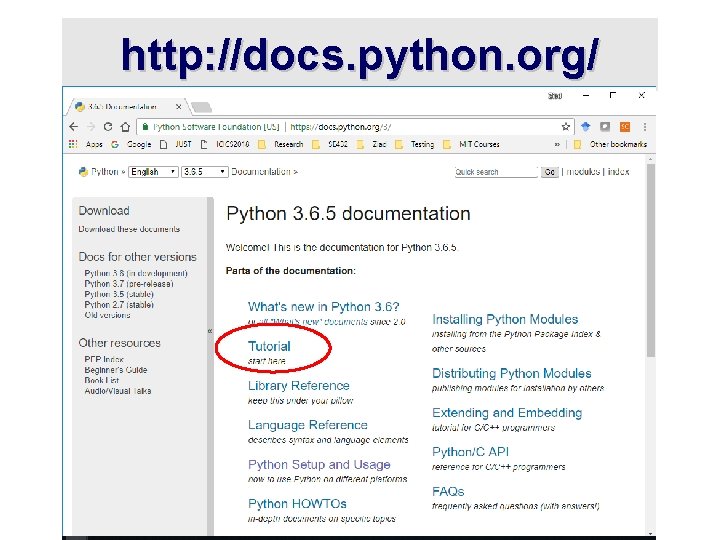The width and height of the screenshot is (720, 540).
Task: Open the Book List link
Action: (x=101, y=380)
